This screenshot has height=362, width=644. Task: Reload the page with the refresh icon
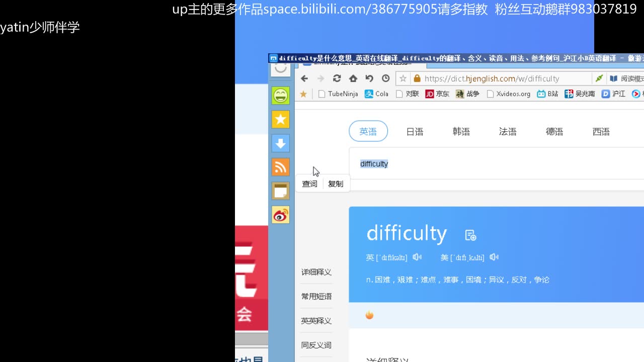pos(337,78)
